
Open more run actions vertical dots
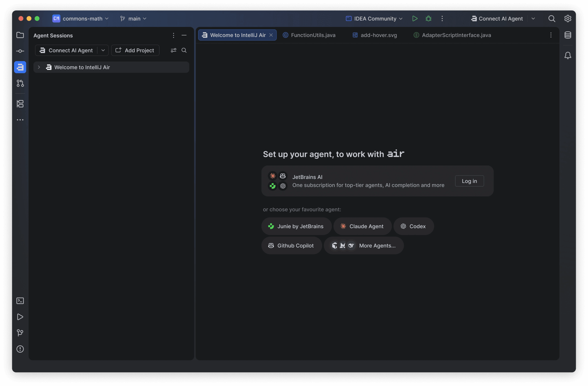(x=442, y=19)
